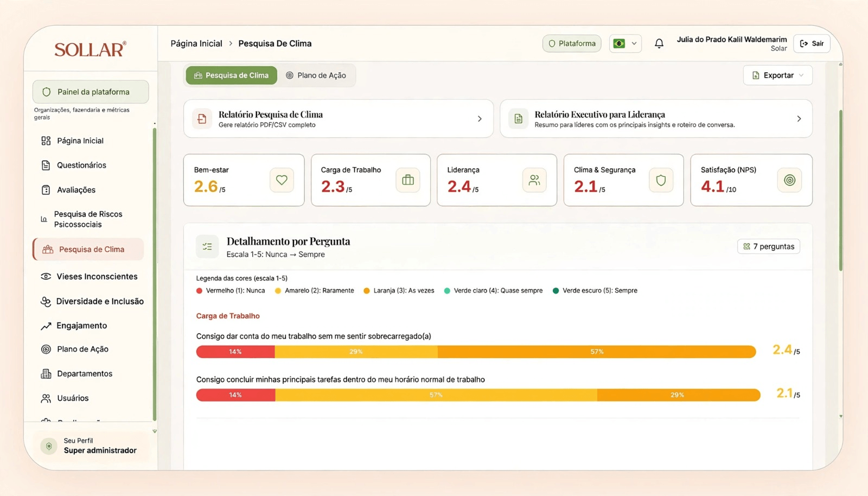This screenshot has width=868, height=496.
Task: Click the Detalhamento por Pergunta list icon
Action: (207, 246)
